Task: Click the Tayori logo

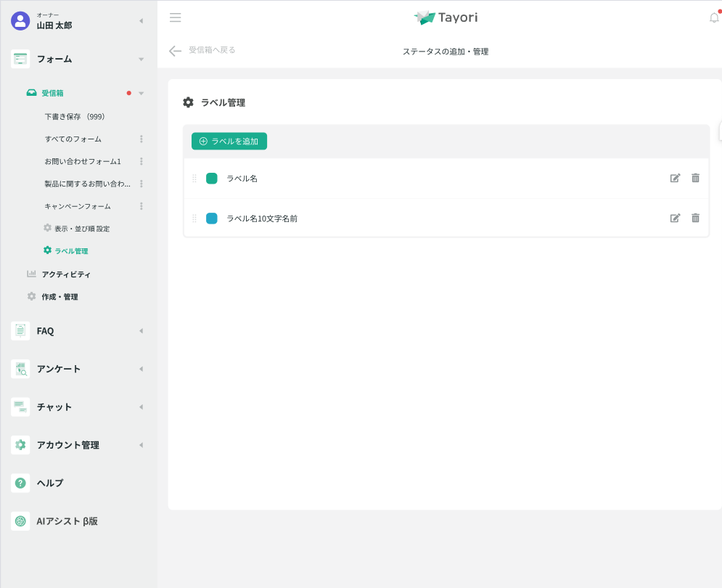Action: coord(446,17)
